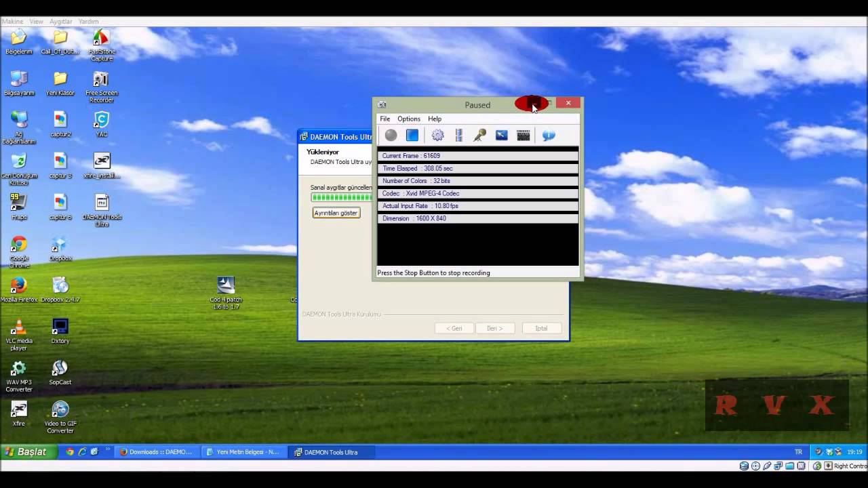The image size is (868, 488).
Task: Click the disabled İleri button in installer
Action: pos(494,328)
